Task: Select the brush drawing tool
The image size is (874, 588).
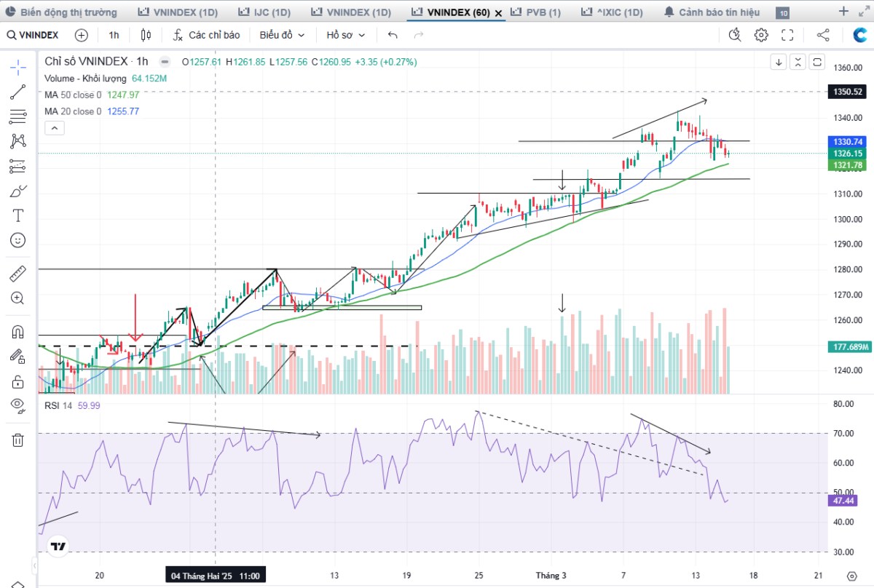Action: coord(18,191)
